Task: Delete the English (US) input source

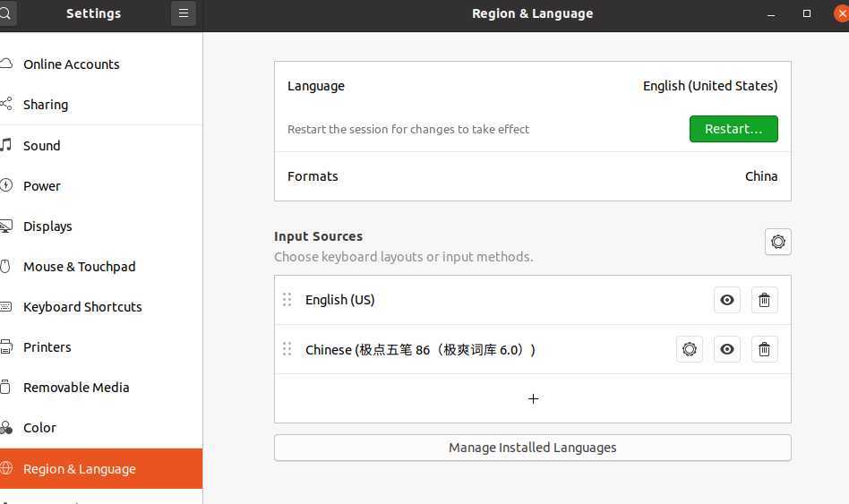Action: click(x=764, y=300)
